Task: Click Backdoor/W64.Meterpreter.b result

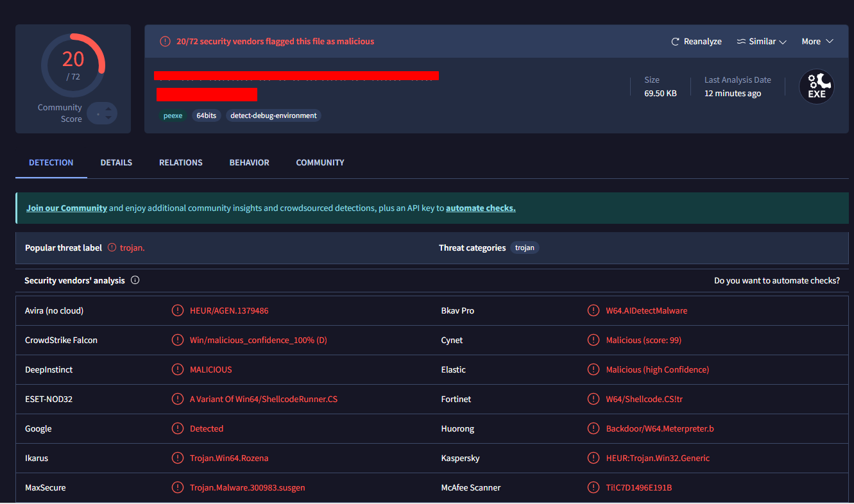Action: [x=660, y=428]
